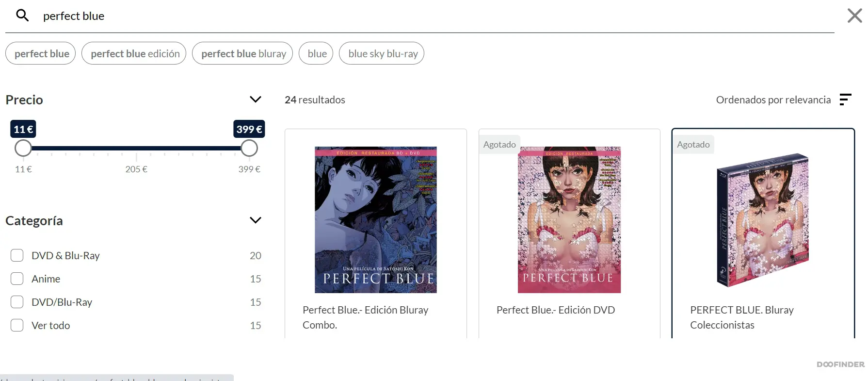
Task: Click into the search text field
Action: coord(388,16)
